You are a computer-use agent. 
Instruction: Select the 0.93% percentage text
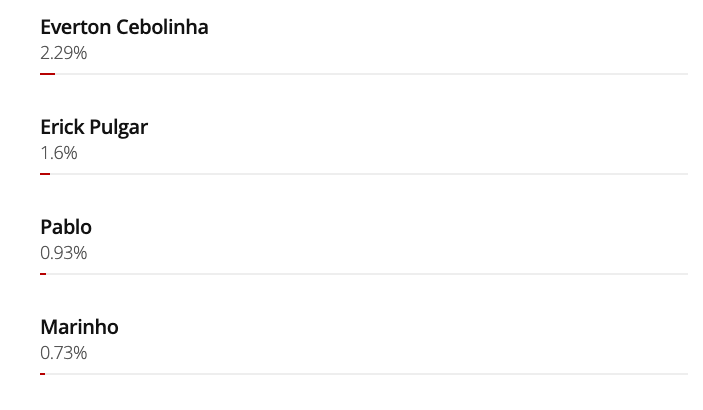64,253
